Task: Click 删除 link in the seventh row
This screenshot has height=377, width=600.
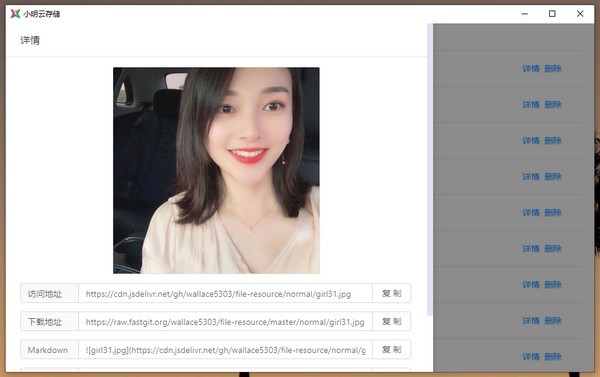Action: pyautogui.click(x=553, y=284)
